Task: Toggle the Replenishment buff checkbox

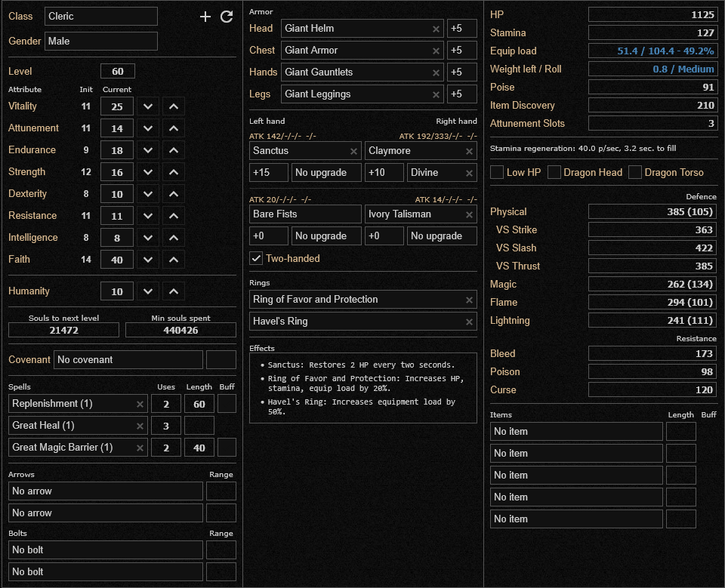Action: tap(227, 404)
